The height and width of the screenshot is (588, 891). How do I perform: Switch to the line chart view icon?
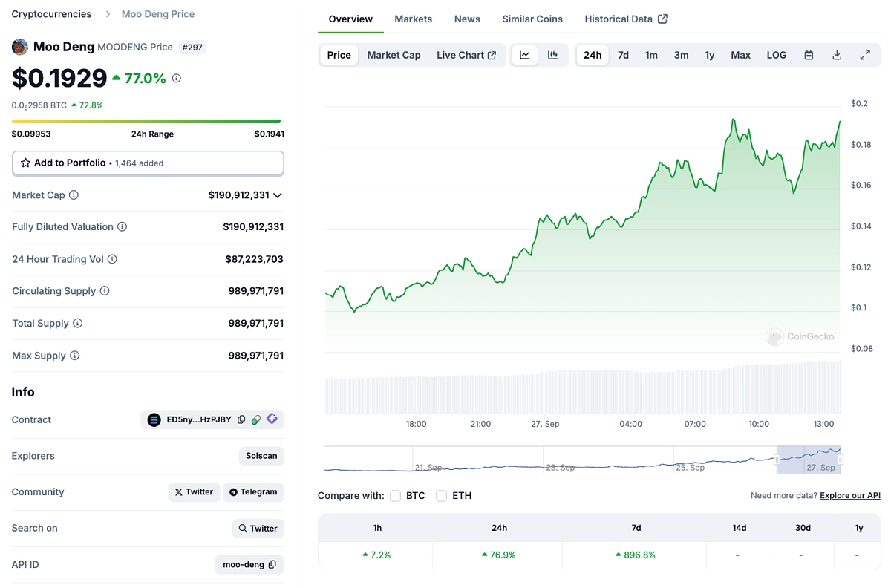coord(525,55)
